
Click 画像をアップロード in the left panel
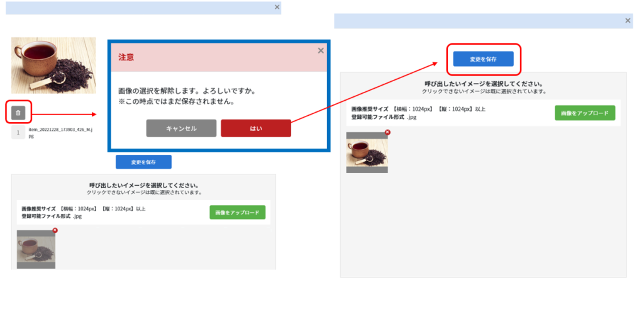tap(238, 212)
